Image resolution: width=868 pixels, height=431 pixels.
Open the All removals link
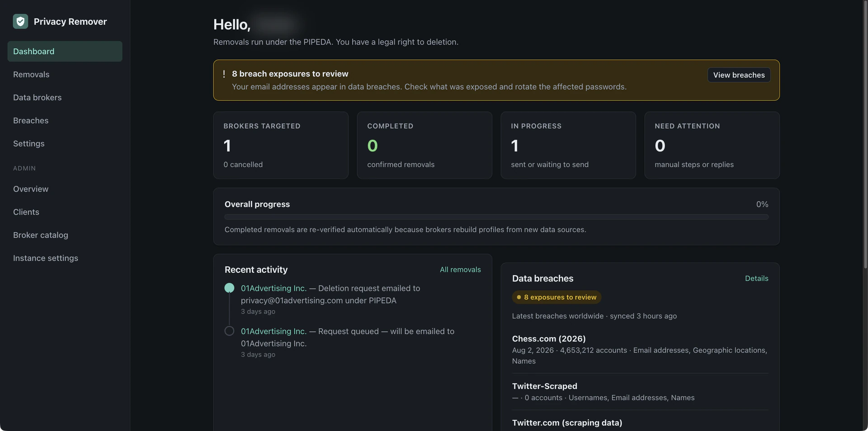(x=460, y=269)
